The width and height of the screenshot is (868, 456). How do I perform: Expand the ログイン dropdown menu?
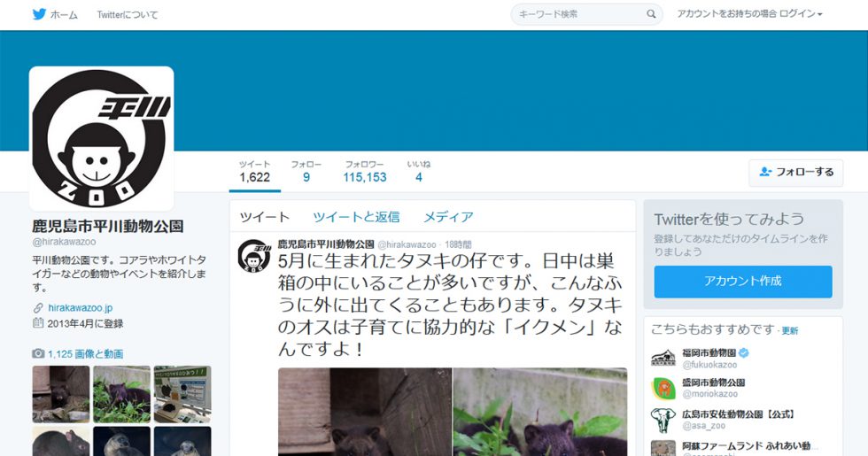749,14
